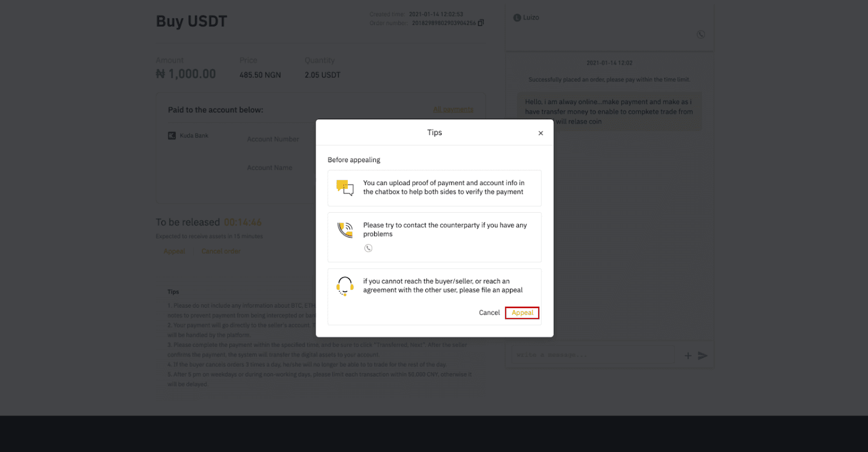Screen dimensions: 868x452
Task: Copy the order number
Action: click(x=481, y=23)
